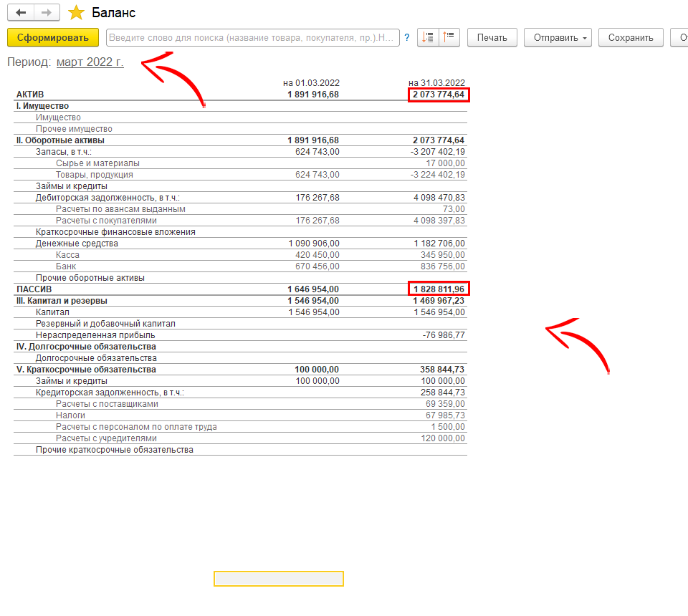Click the Касса row label
Screen dimensions: 688x616
pos(67,255)
